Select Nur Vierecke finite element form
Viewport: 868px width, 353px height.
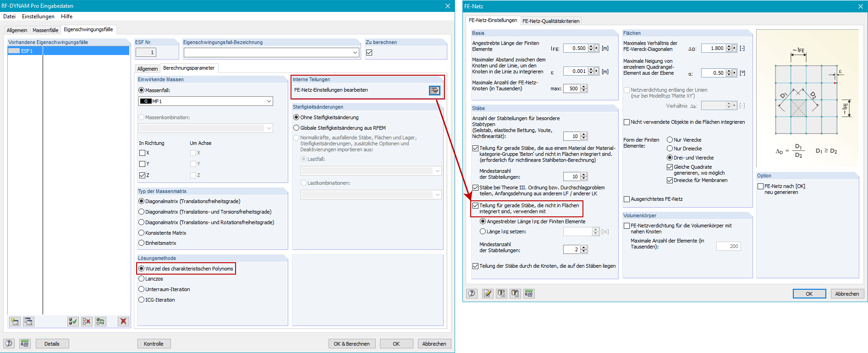click(x=670, y=140)
